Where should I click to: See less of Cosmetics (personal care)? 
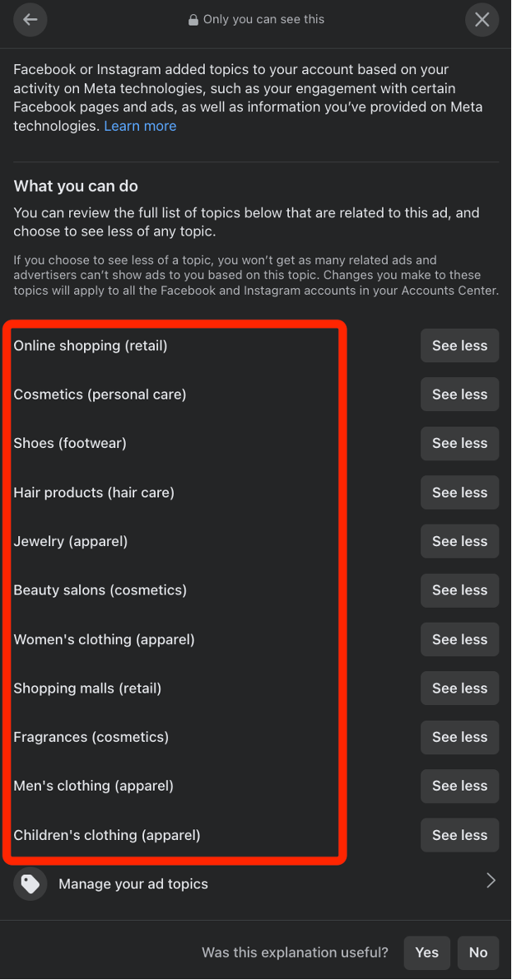click(459, 394)
